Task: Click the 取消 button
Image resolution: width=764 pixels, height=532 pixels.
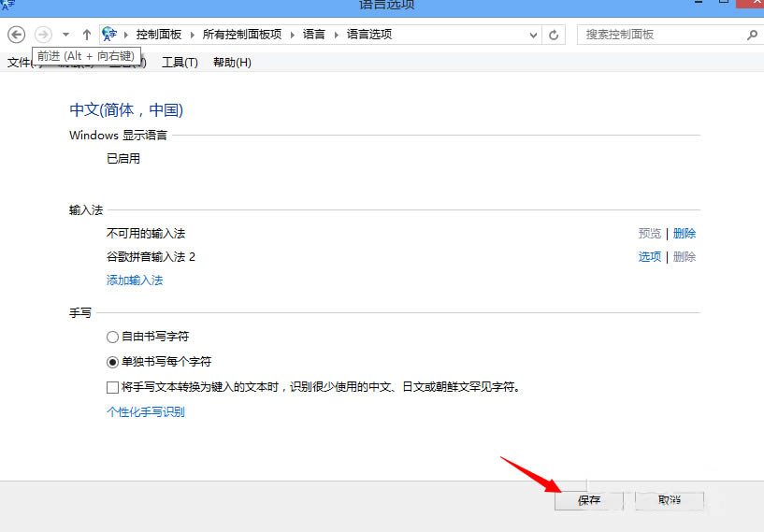Action: pyautogui.click(x=670, y=500)
